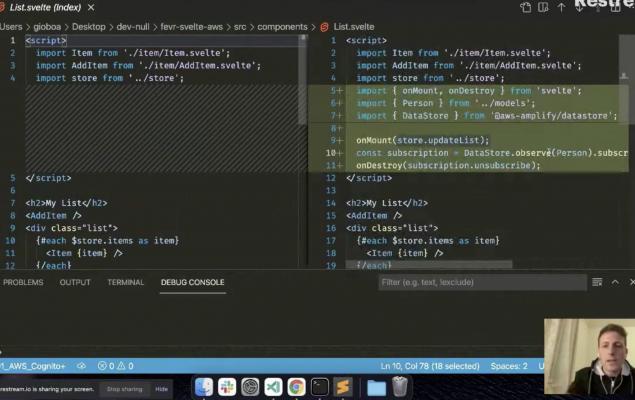This screenshot has height=400, width=635.
Task: Click {#each $store.items as item} on line 17
Action: pyautogui.click(x=428, y=240)
